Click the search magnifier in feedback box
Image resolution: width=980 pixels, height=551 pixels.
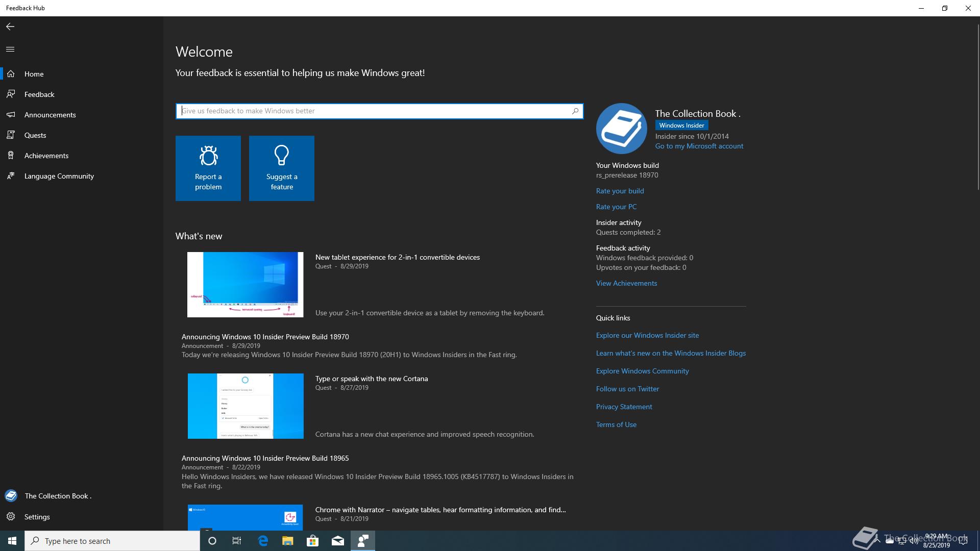pyautogui.click(x=575, y=111)
